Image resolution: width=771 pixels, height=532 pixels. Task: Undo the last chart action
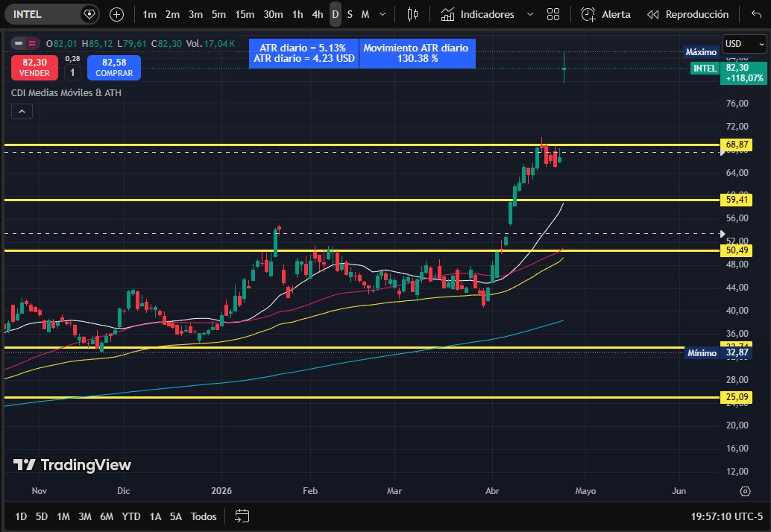(x=756, y=15)
